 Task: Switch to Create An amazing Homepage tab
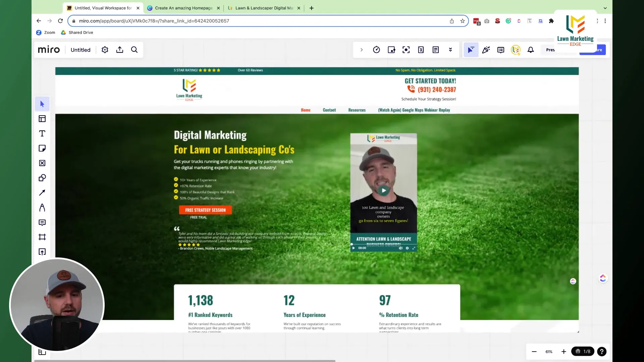point(183,8)
